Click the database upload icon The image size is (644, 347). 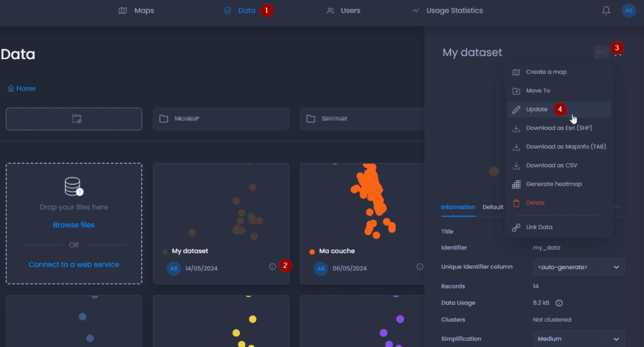[x=74, y=186]
